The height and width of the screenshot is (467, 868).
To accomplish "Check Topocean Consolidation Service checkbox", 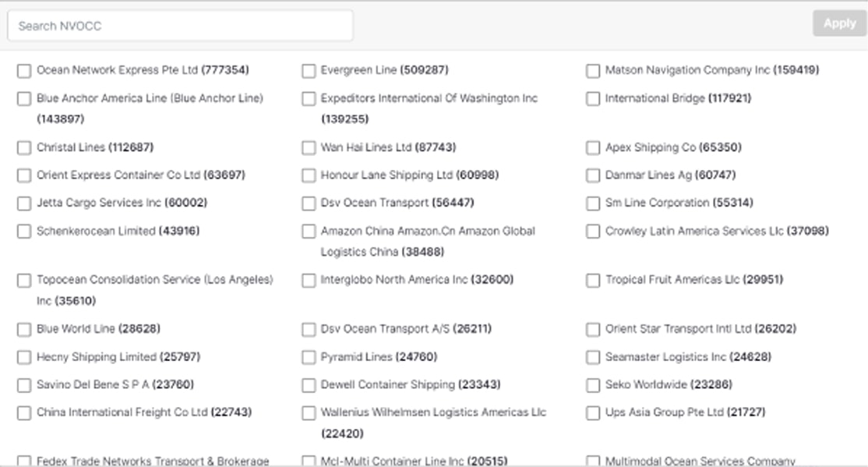I will [24, 281].
